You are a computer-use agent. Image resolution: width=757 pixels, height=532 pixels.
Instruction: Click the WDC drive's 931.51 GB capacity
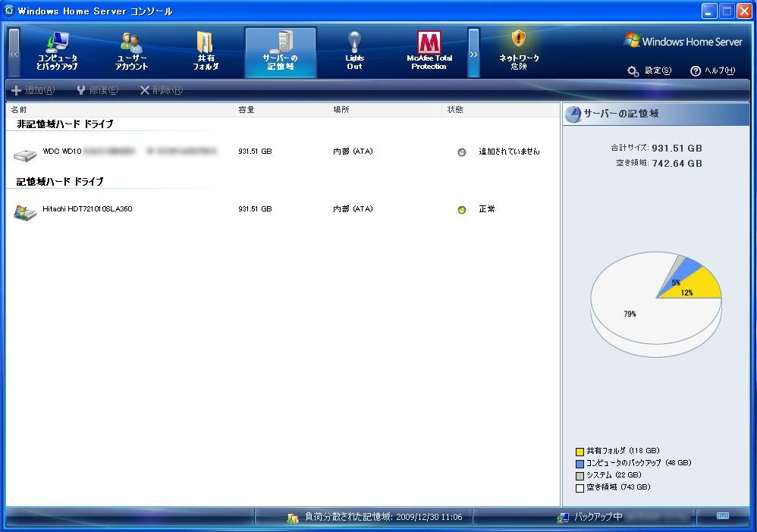coord(255,152)
